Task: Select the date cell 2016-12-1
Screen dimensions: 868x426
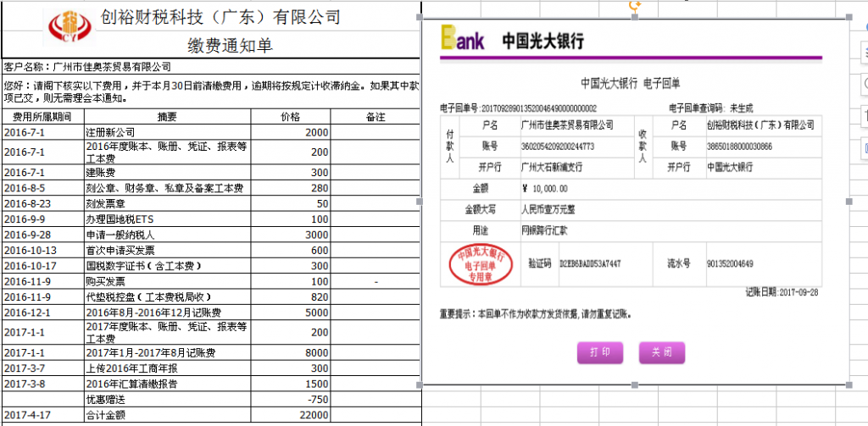Action: 42,312
